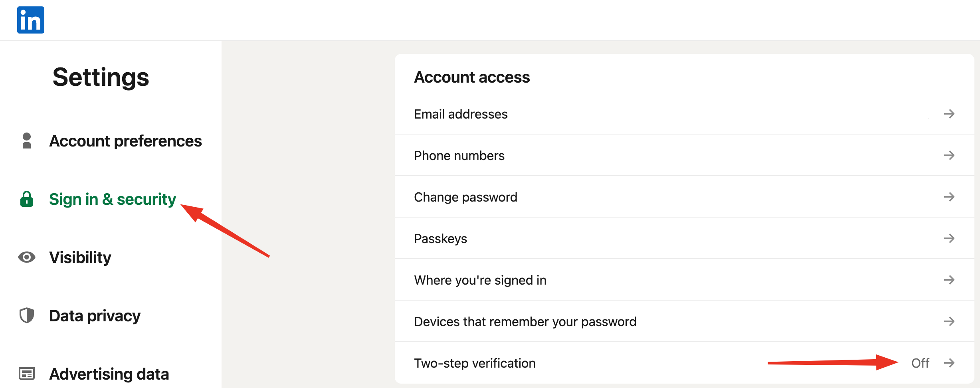Click the newspaper icon beside Advertising data
The image size is (980, 388).
(x=27, y=374)
